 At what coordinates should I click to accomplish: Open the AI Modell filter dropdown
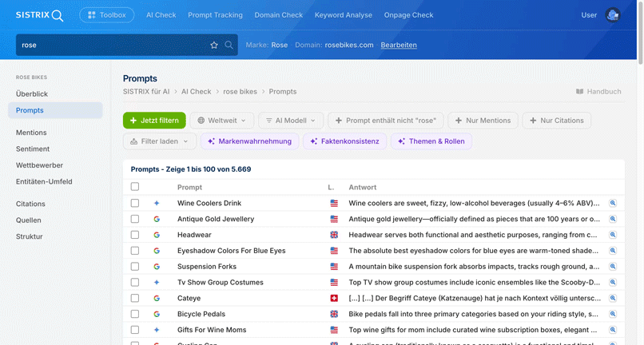pos(291,121)
